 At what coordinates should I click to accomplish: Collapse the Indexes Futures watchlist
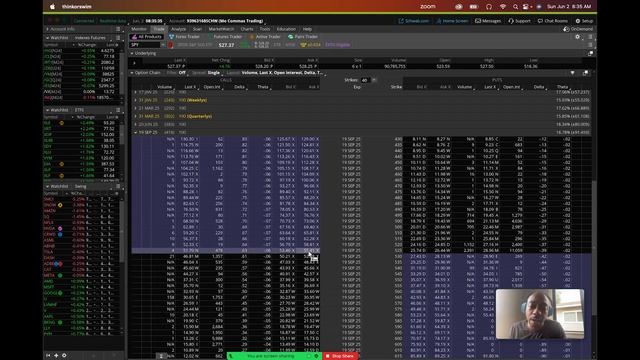(47, 38)
